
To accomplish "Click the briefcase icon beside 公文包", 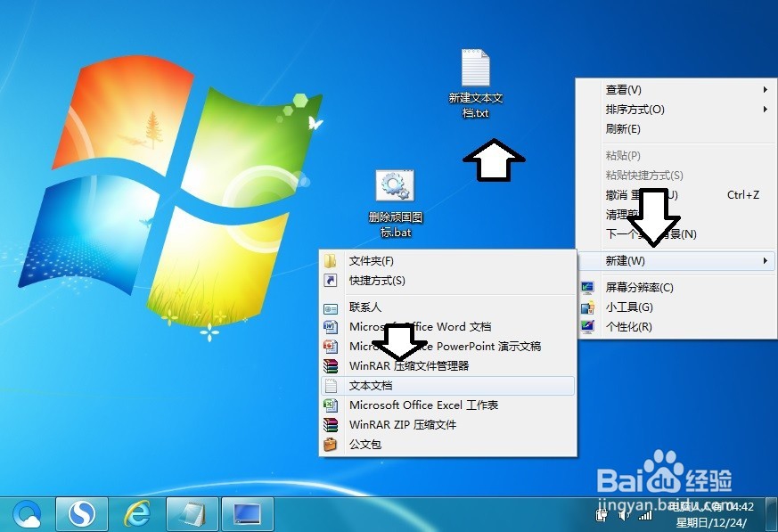I will (x=331, y=444).
